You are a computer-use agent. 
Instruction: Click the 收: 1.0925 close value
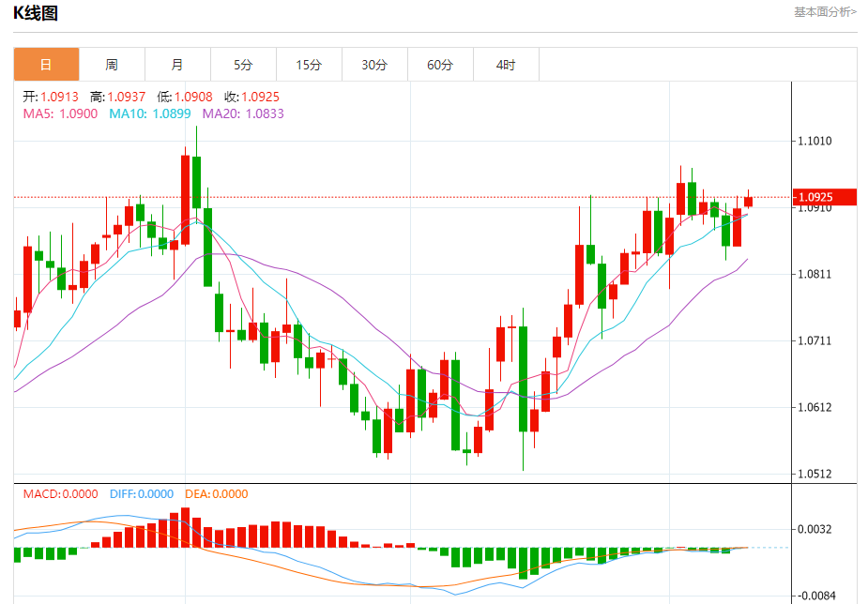point(251,97)
